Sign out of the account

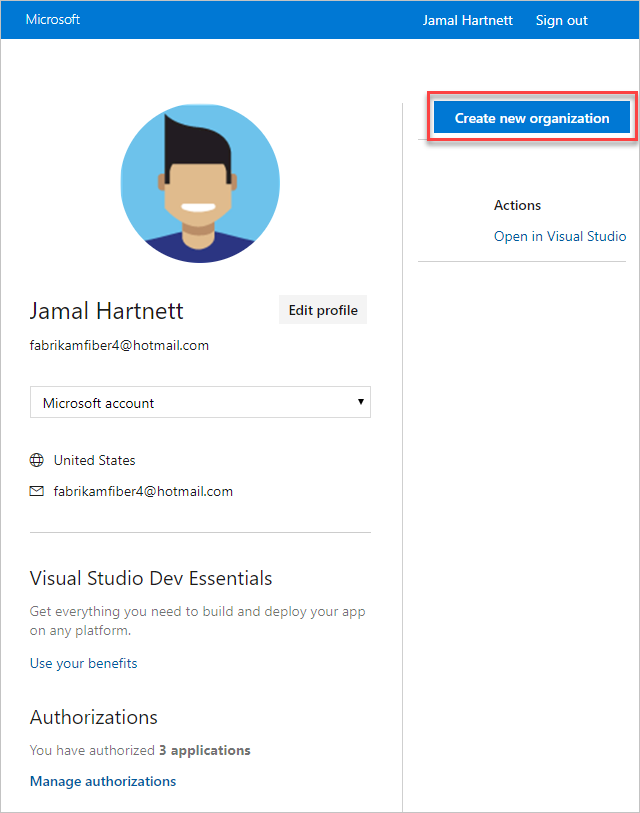pos(561,20)
